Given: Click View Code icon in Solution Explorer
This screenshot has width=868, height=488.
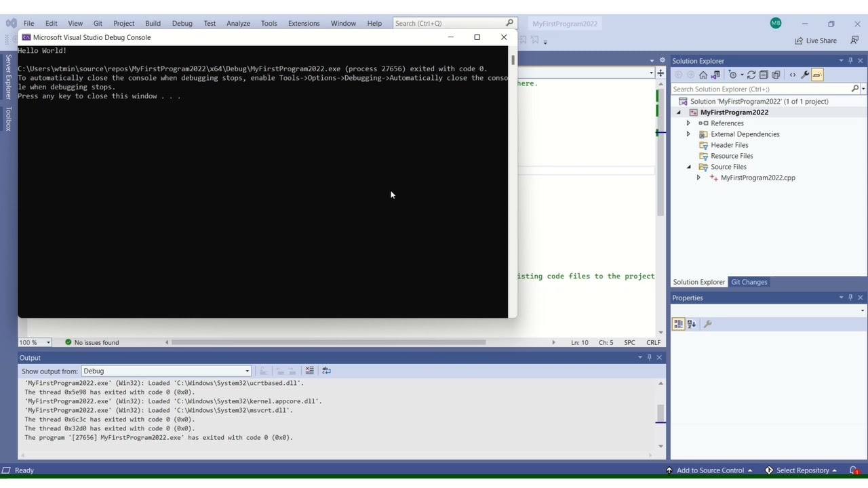Looking at the screenshot, I should point(793,75).
